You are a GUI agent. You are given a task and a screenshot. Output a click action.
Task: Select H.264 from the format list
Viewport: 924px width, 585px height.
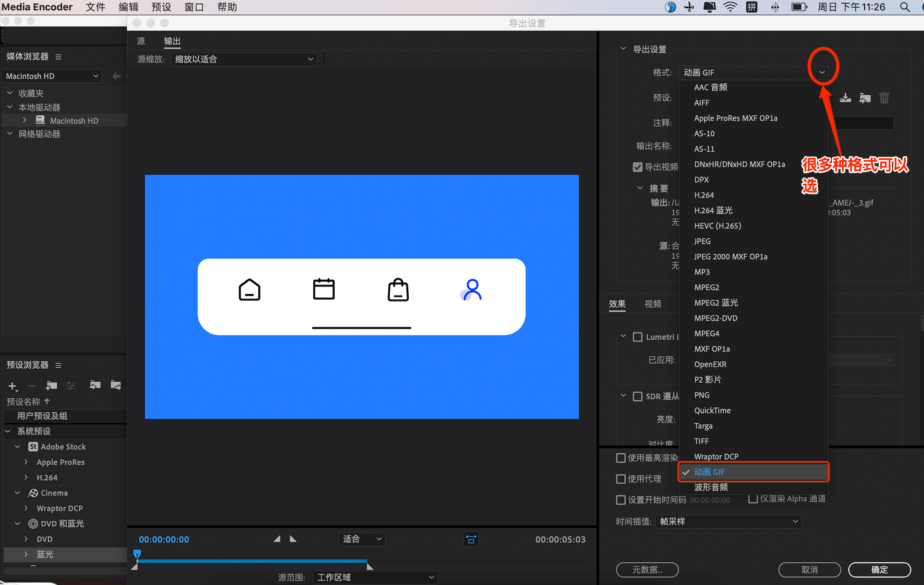[x=704, y=195]
